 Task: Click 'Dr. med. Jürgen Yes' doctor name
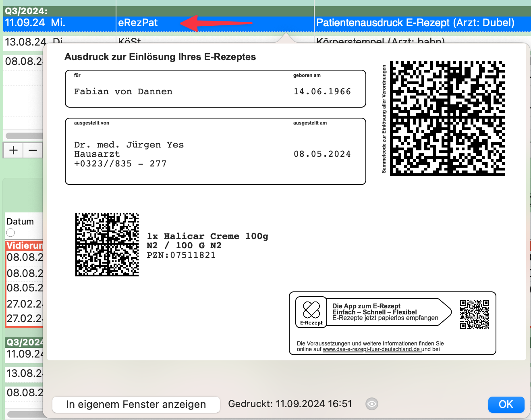[x=129, y=145]
